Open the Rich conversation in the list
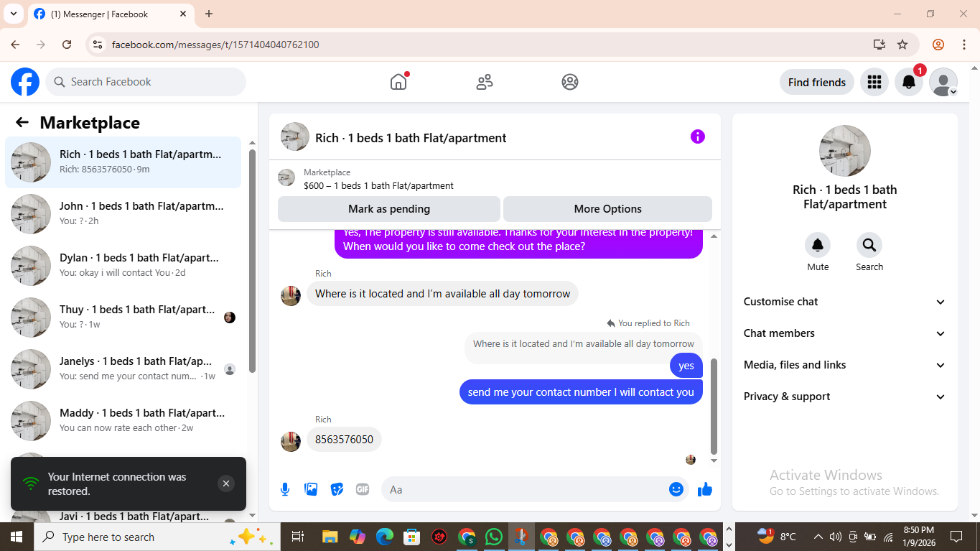The width and height of the screenshot is (980, 551). 123,162
